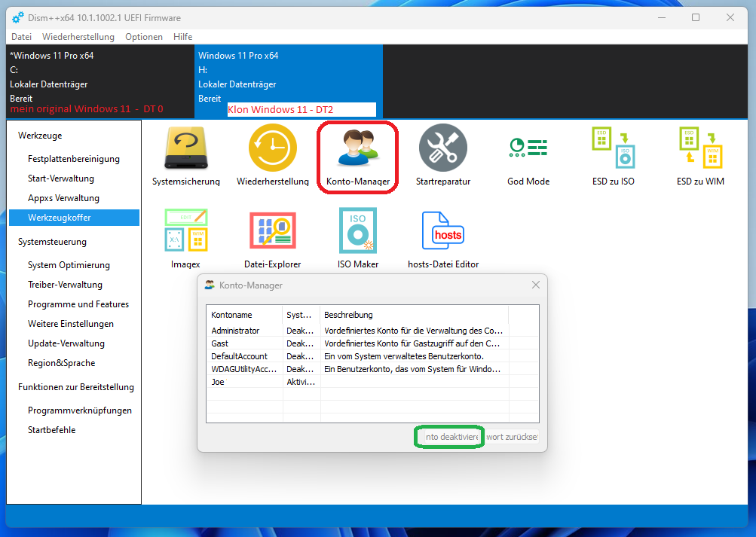Click the Systemsteuerung section header
Image resolution: width=756 pixels, height=537 pixels.
pyautogui.click(x=52, y=242)
